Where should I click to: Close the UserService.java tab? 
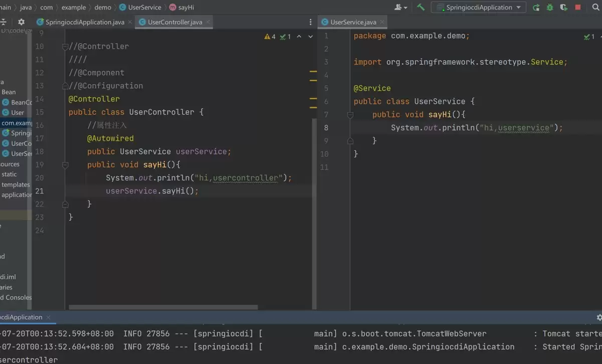tap(382, 22)
